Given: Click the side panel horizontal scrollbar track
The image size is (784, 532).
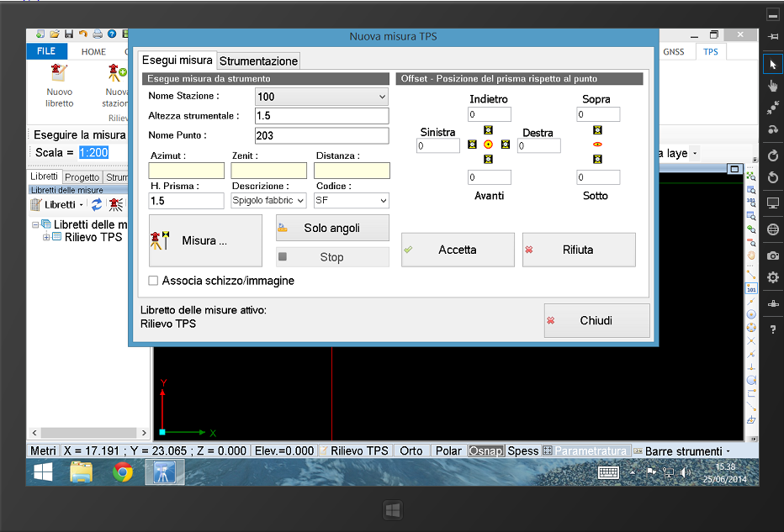Looking at the screenshot, I should click(89, 433).
